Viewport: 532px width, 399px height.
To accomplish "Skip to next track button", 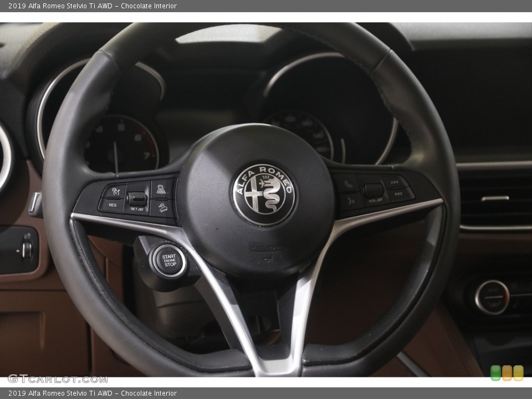I will 395,182.
